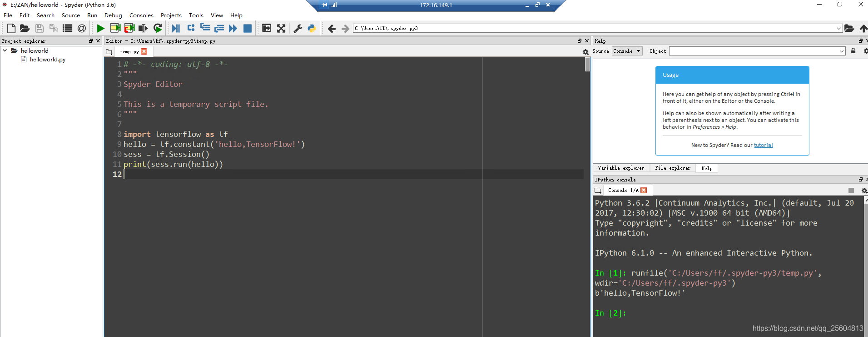
Task: Undock the Help pane
Action: tap(860, 41)
